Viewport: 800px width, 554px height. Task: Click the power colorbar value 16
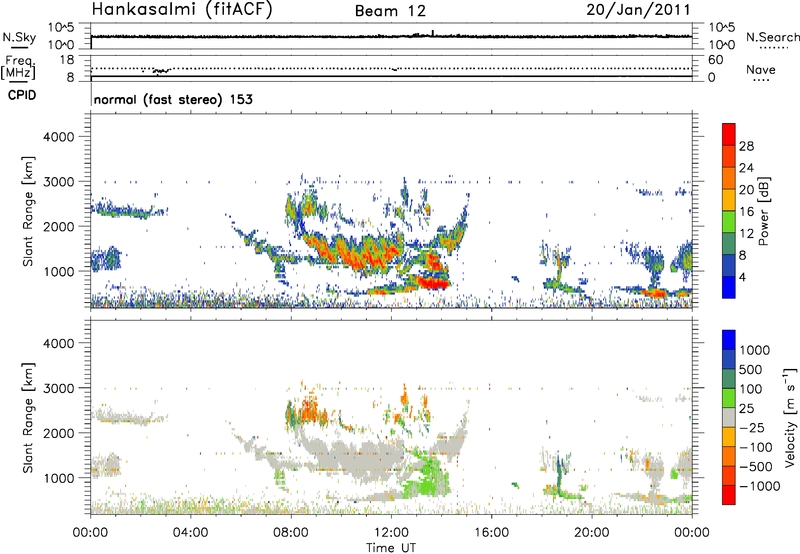[x=746, y=212]
